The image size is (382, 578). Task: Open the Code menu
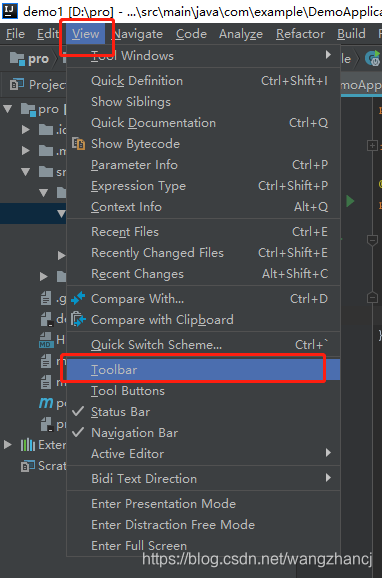191,34
